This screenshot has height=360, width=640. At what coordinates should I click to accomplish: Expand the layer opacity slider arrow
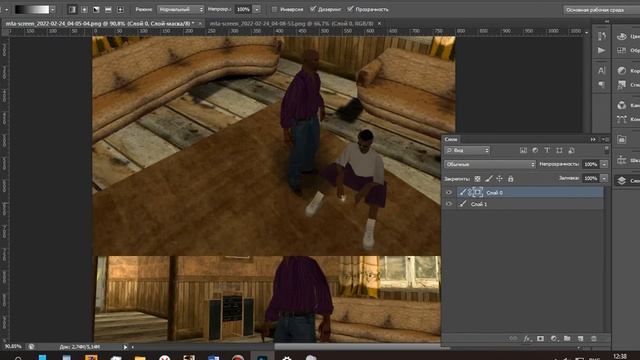pos(604,164)
